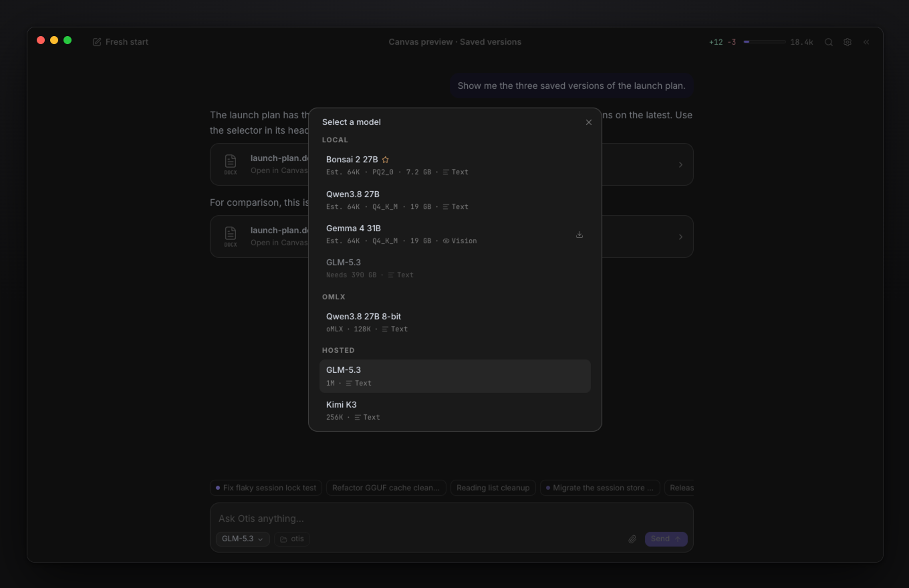This screenshot has height=588, width=909.
Task: Expand the second launch-plan card chevron
Action: pos(680,237)
